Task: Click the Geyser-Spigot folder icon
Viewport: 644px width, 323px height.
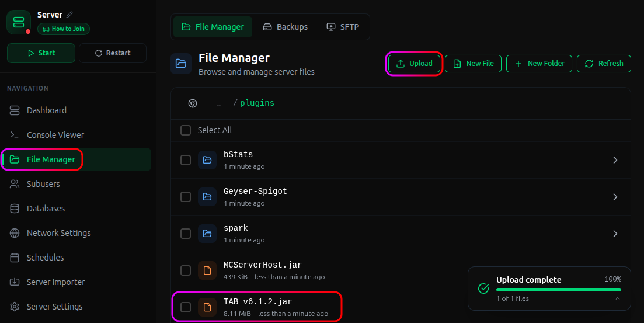Action: (207, 197)
